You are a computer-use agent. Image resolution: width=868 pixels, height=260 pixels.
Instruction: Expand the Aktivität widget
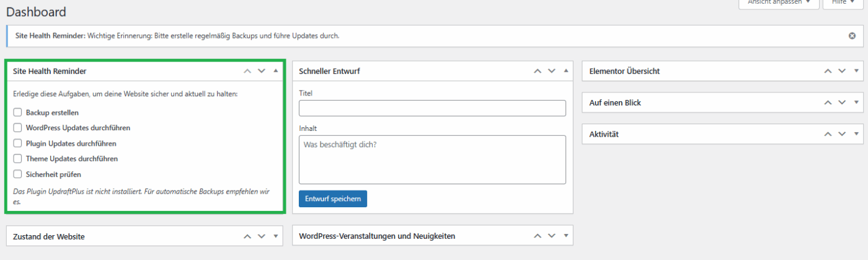pyautogui.click(x=856, y=134)
